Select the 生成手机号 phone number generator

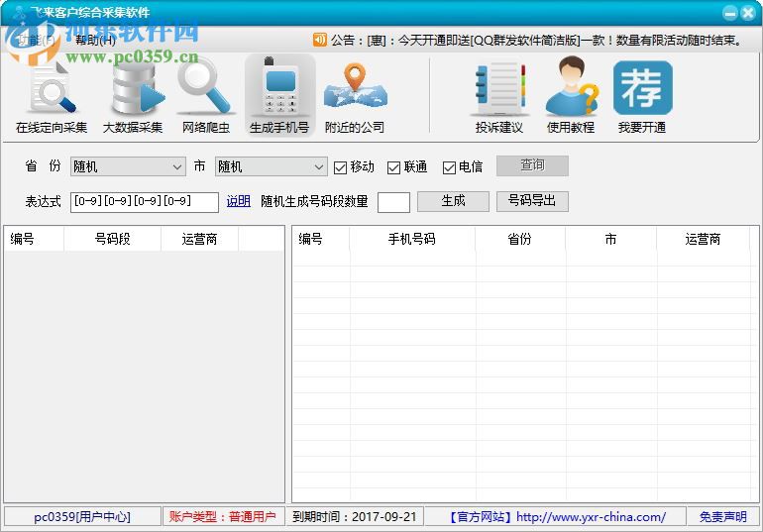[279, 96]
